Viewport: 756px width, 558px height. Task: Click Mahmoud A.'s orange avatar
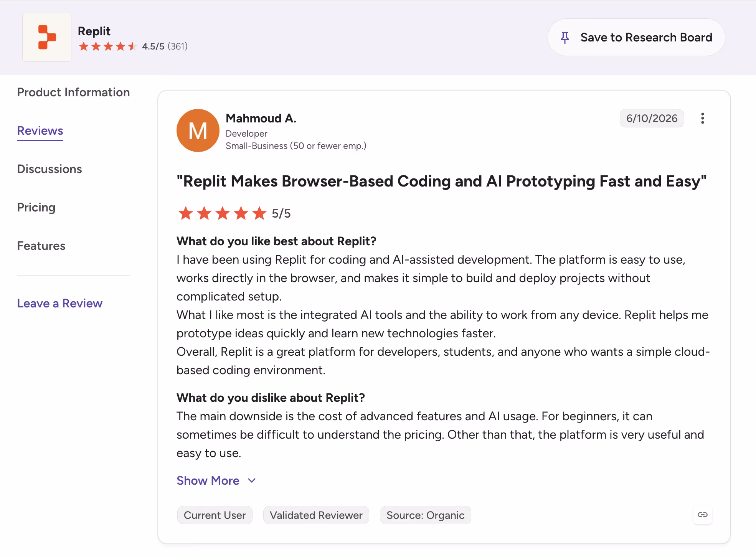tap(198, 130)
